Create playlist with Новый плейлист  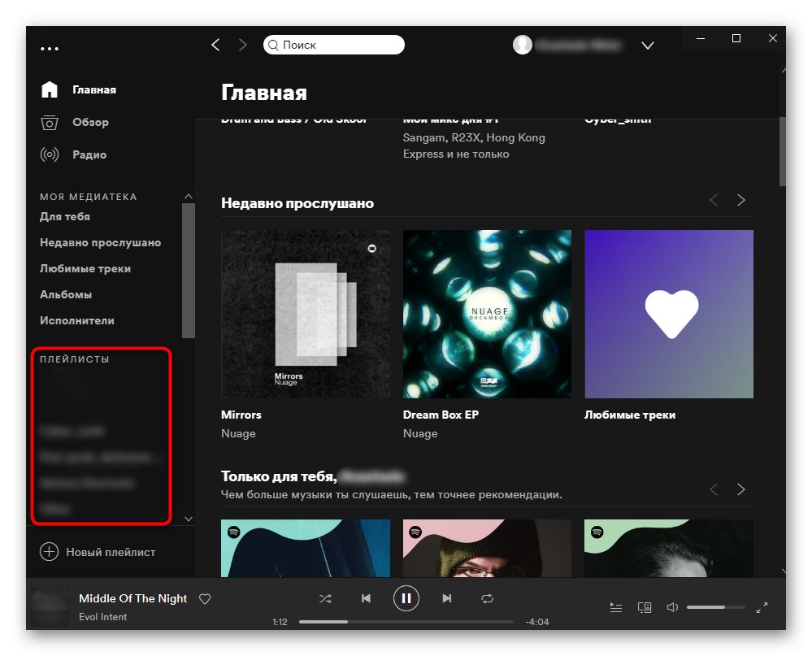pos(111,552)
